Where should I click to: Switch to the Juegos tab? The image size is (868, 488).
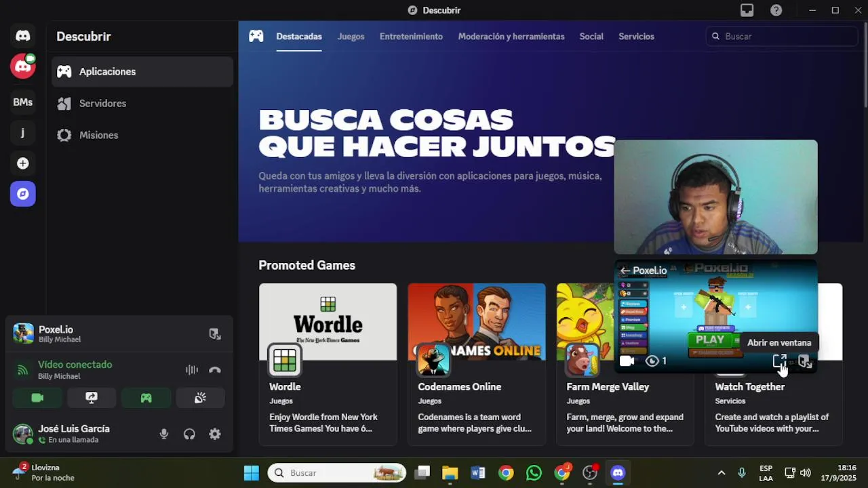[351, 37]
